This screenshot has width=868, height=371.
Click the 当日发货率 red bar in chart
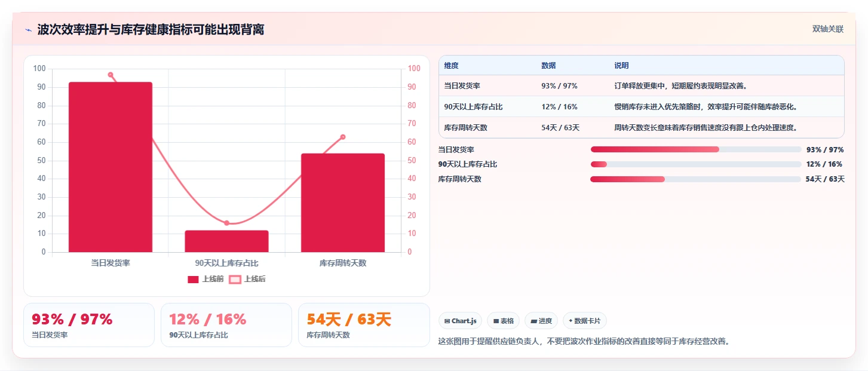(111, 167)
